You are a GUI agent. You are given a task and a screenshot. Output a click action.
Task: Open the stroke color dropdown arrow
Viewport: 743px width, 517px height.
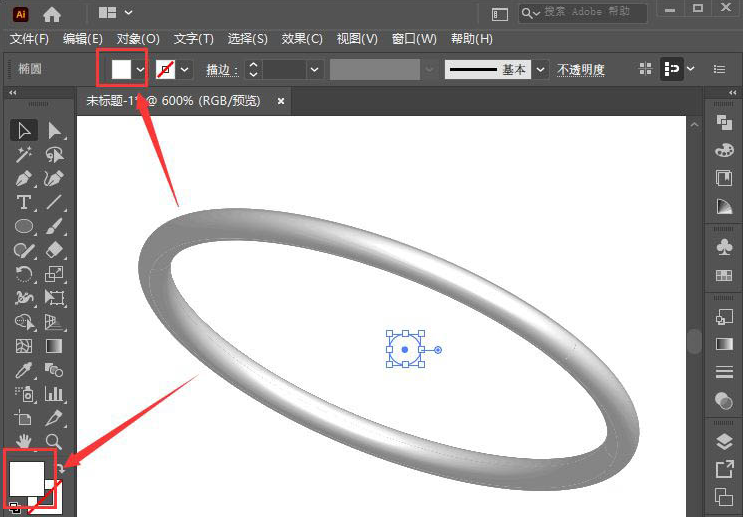coord(185,70)
